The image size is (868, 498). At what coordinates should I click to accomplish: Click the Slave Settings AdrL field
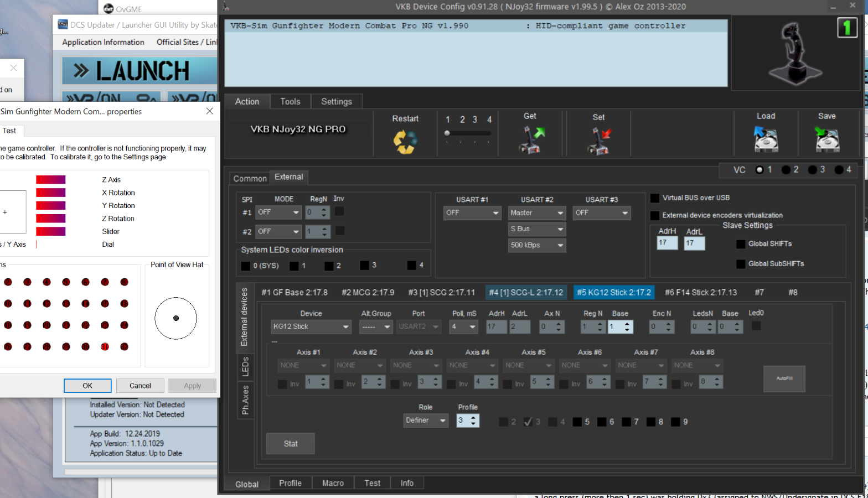tap(694, 243)
